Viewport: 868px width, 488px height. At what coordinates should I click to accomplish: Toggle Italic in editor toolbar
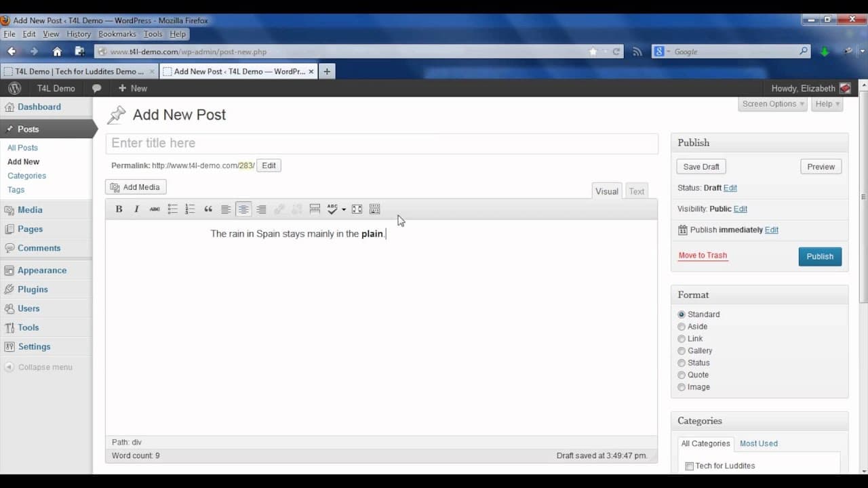(136, 209)
